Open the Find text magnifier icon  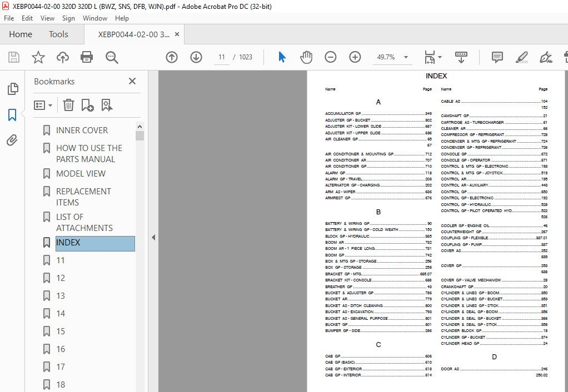tap(112, 57)
